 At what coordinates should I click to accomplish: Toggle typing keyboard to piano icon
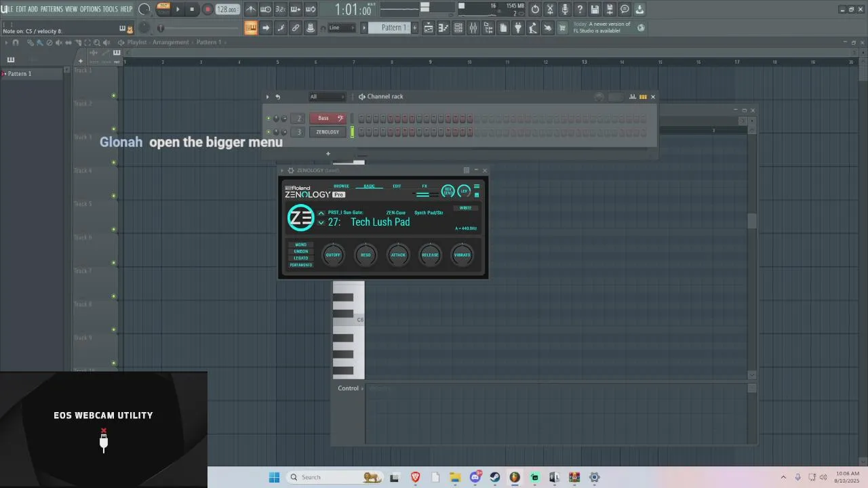[251, 28]
